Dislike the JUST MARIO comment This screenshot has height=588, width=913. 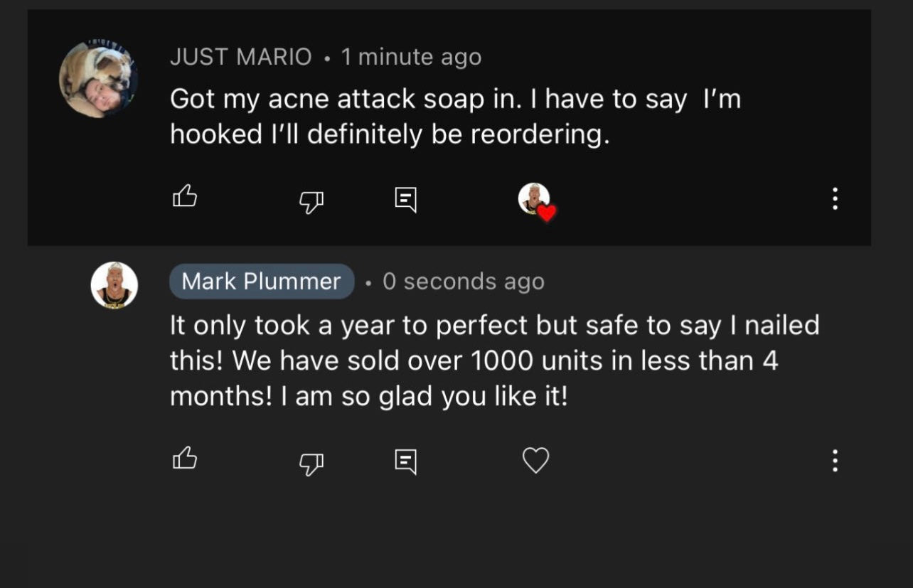click(311, 202)
